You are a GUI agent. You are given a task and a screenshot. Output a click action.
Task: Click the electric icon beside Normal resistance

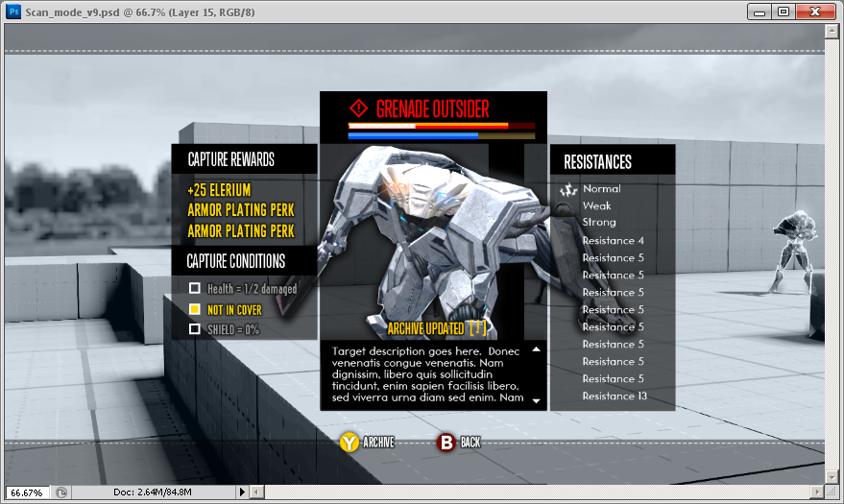tap(567, 189)
